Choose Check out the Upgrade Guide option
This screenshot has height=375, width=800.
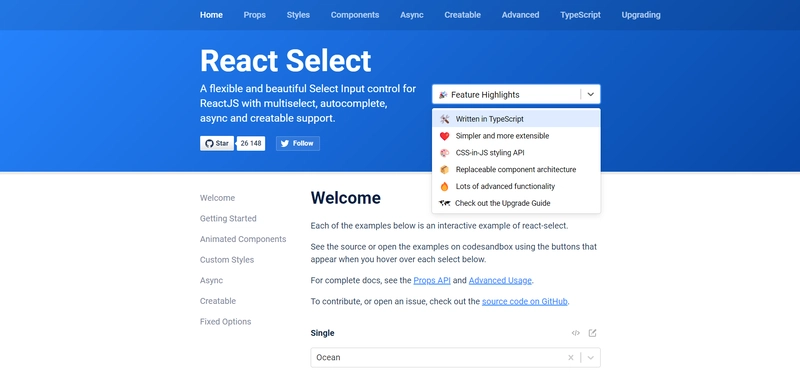click(x=516, y=203)
